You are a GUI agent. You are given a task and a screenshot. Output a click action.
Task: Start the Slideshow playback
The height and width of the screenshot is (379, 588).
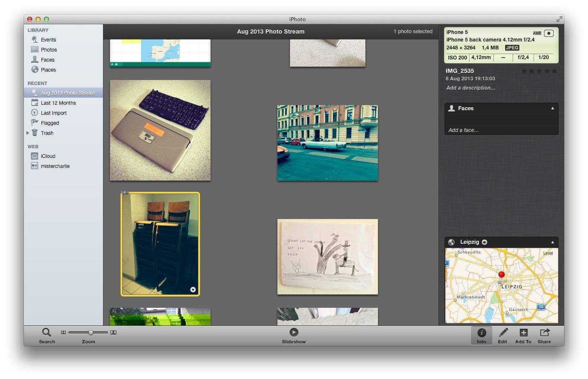coord(294,333)
